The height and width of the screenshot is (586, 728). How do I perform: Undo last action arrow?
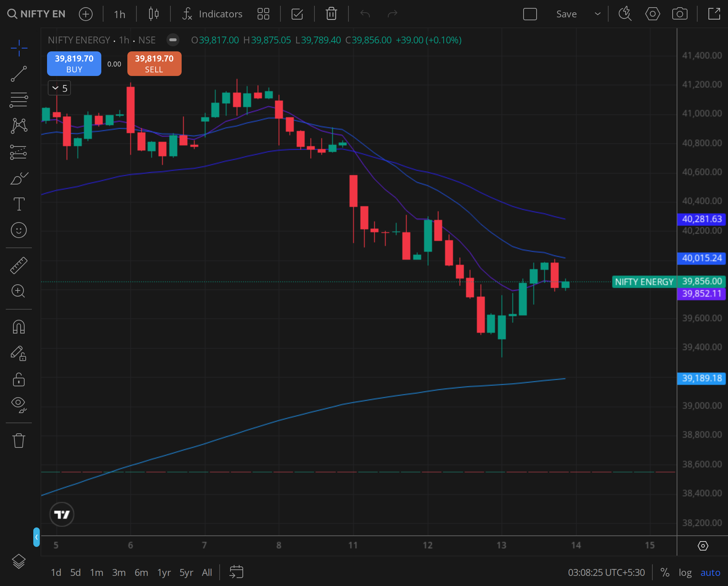coord(365,14)
